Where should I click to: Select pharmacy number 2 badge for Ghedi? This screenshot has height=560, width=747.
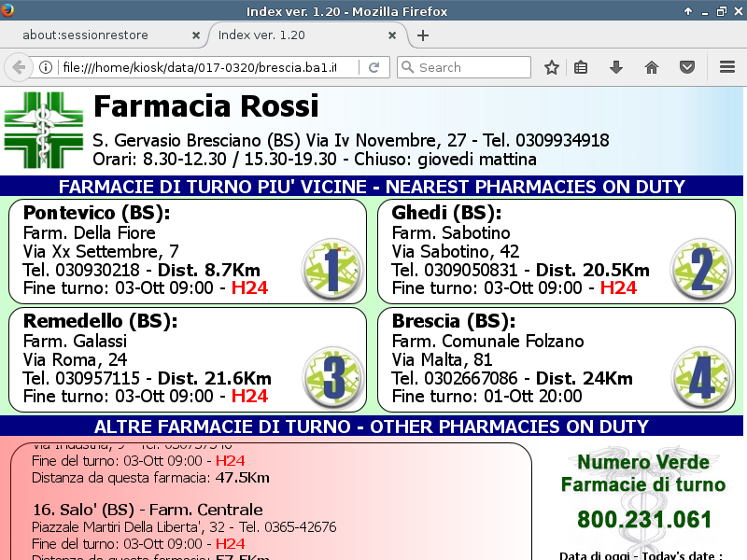701,268
